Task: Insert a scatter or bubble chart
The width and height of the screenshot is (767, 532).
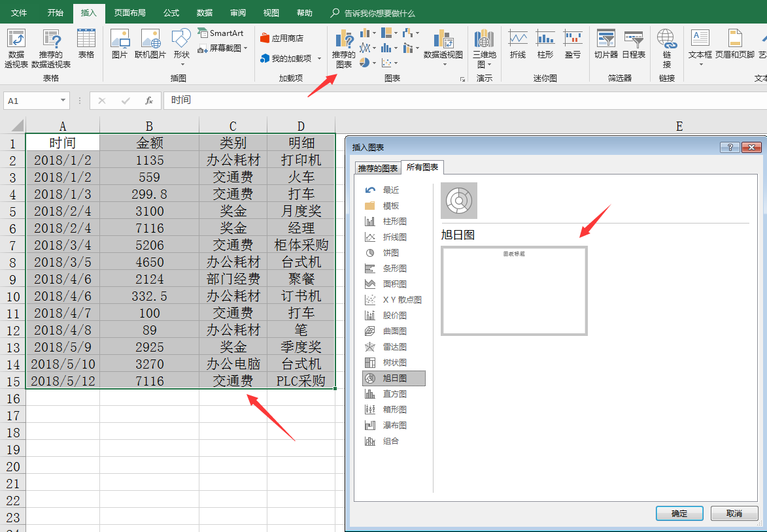Action: 389,63
